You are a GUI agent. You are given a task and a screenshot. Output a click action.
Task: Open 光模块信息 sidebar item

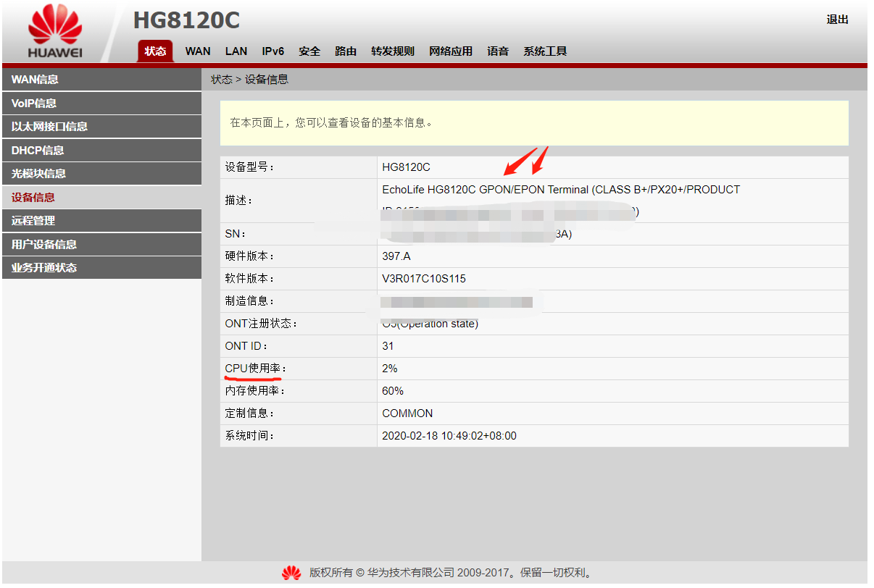pos(101,174)
